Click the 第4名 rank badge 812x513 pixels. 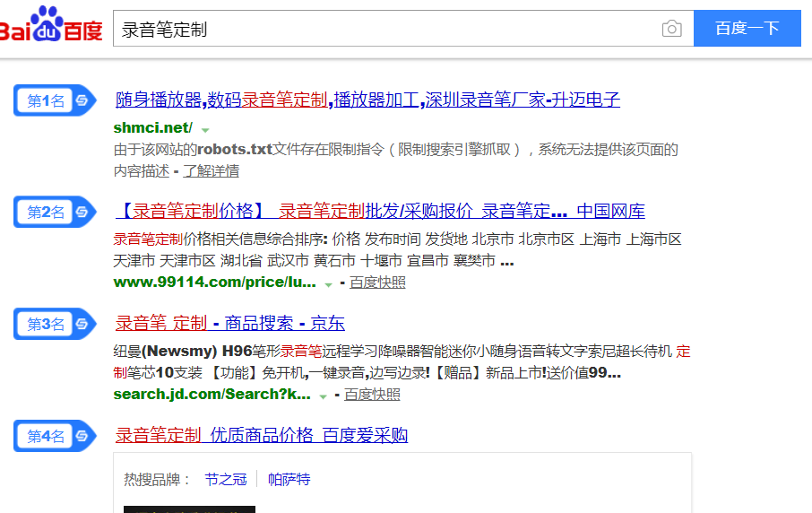55,436
